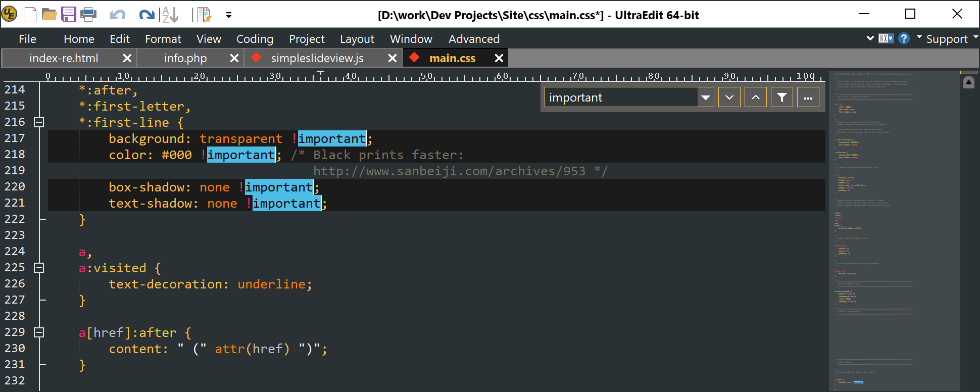Open the quick find search history dropdown
Image resolution: width=980 pixels, height=392 pixels.
coord(706,97)
